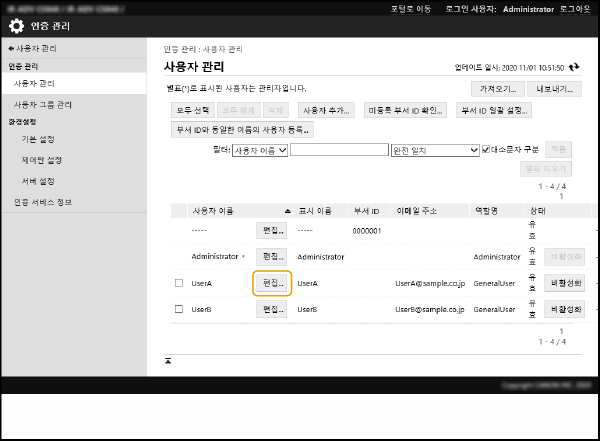Screen dimensions: 600x441
Task: Open 인증 서비스 정보 in the sidebar
Action: click(42, 202)
